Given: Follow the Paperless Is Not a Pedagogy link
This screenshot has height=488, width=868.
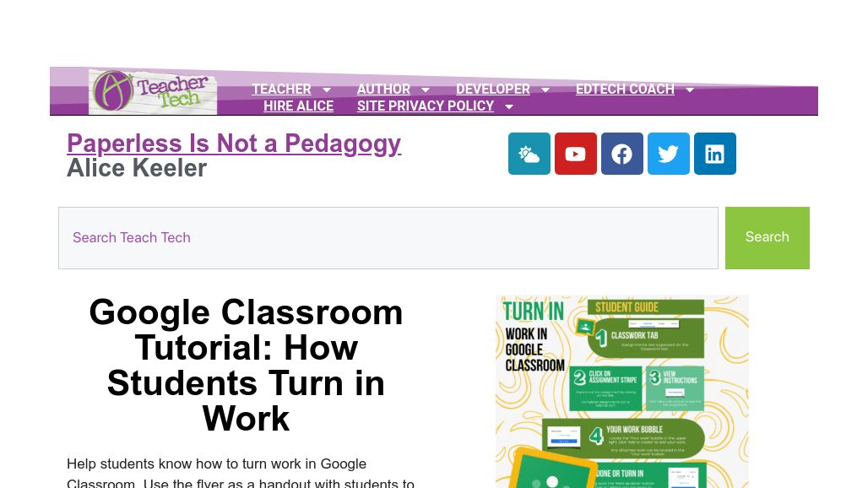Looking at the screenshot, I should [234, 144].
